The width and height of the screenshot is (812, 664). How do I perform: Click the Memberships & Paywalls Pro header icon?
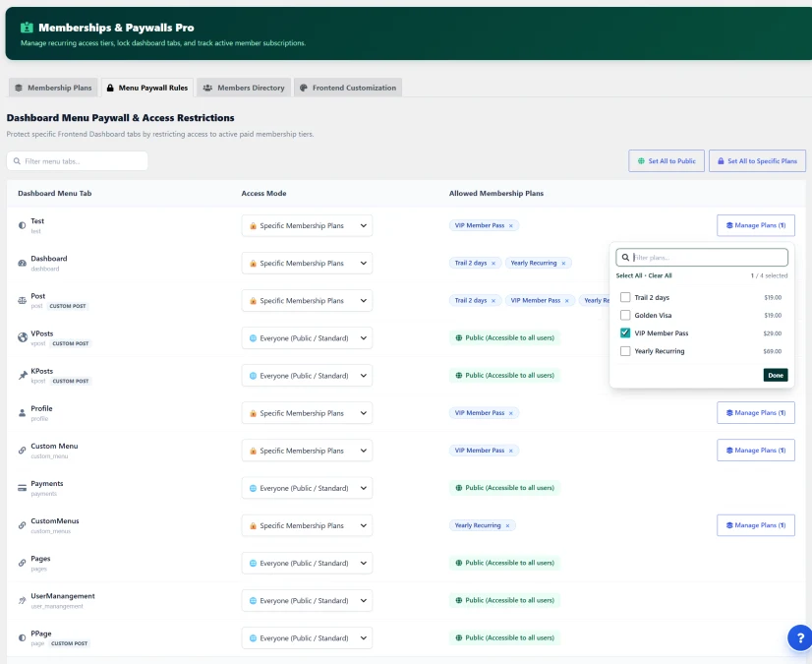pos(27,28)
